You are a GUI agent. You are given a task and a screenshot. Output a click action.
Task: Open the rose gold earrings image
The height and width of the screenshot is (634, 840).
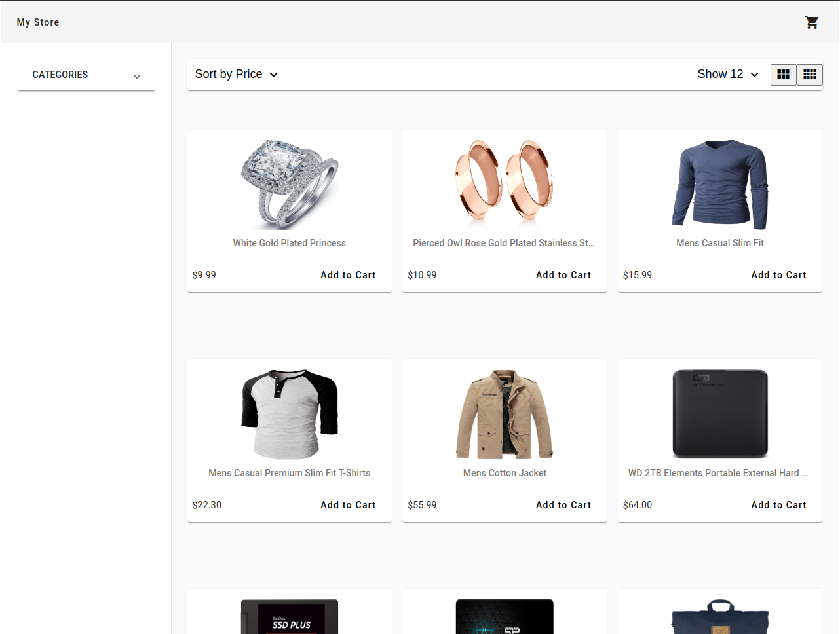coord(505,184)
